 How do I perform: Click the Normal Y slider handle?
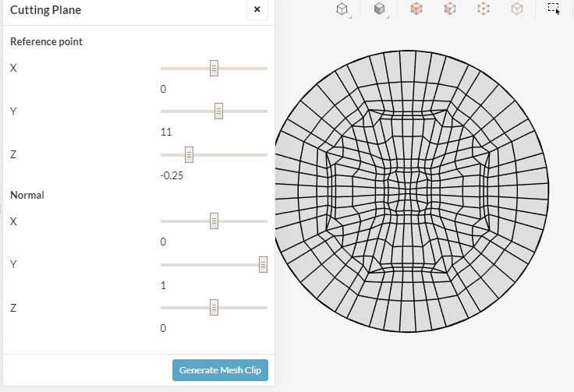click(264, 265)
